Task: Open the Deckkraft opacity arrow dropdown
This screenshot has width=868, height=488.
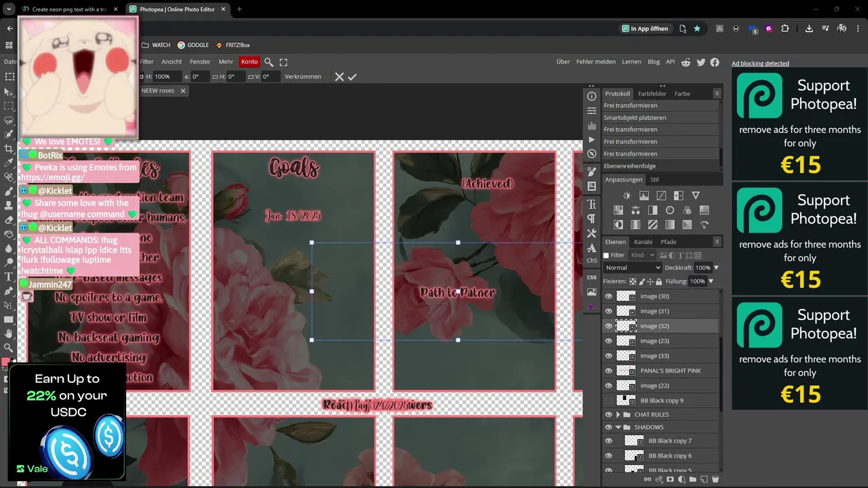Action: pyautogui.click(x=716, y=268)
